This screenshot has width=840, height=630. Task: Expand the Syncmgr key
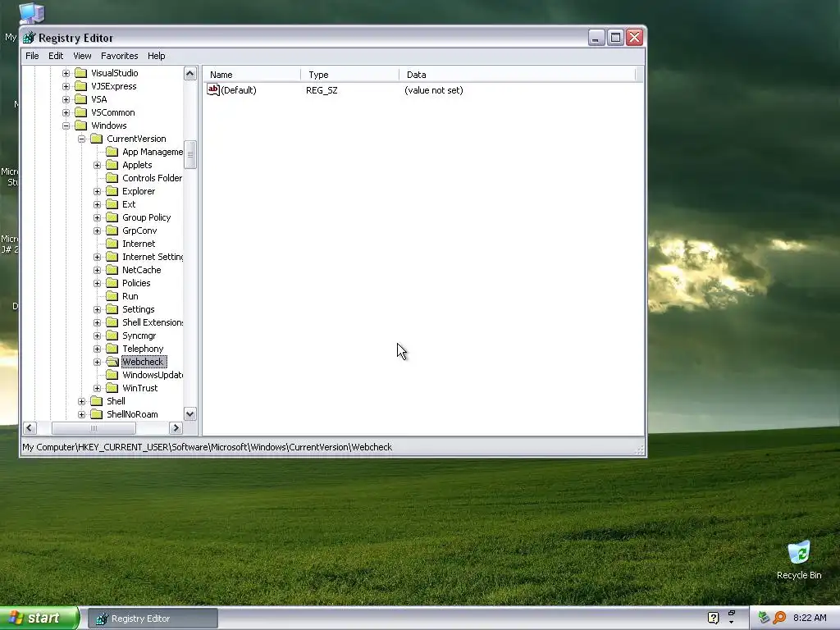pyautogui.click(x=97, y=336)
